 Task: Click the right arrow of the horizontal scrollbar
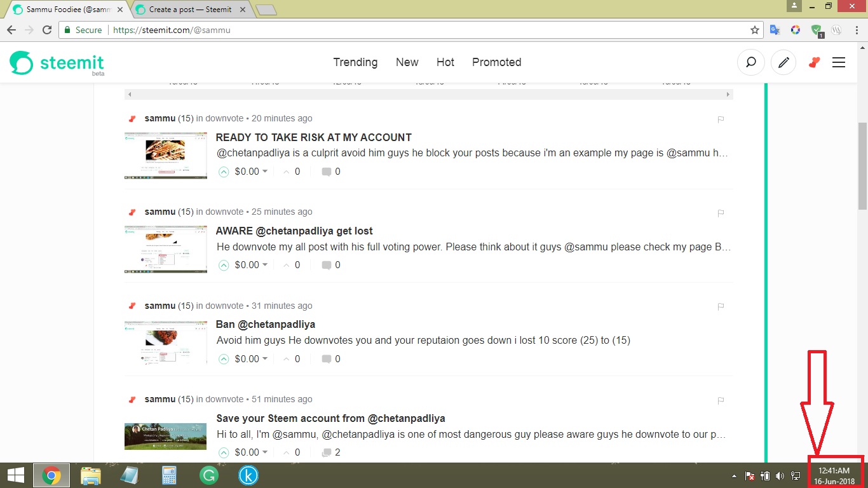728,95
